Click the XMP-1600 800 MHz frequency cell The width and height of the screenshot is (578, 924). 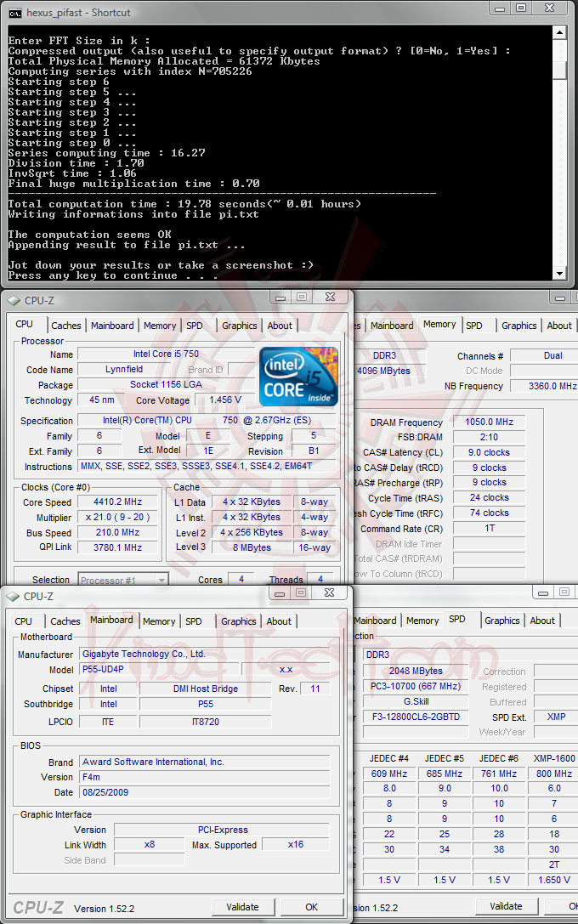554,774
